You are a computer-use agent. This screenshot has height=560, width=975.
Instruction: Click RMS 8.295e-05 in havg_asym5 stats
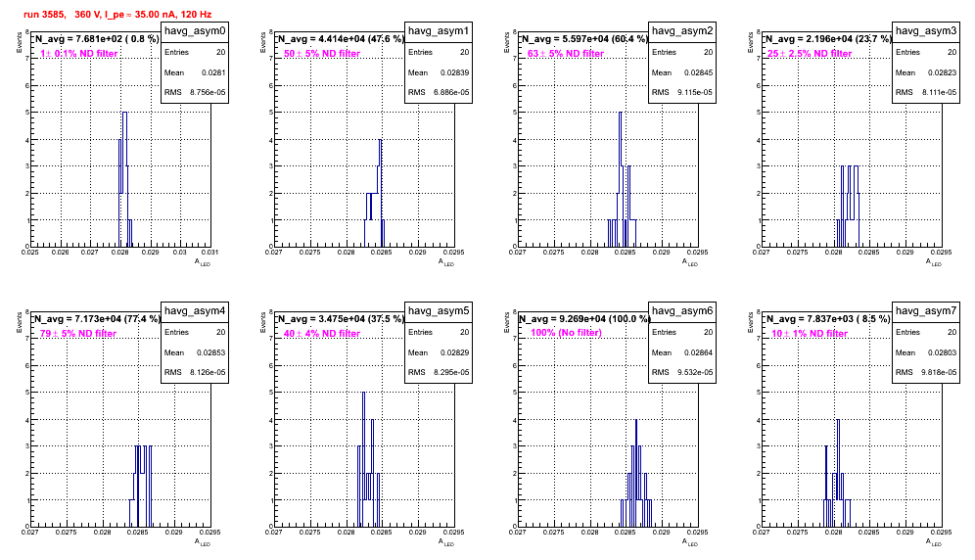pos(439,372)
